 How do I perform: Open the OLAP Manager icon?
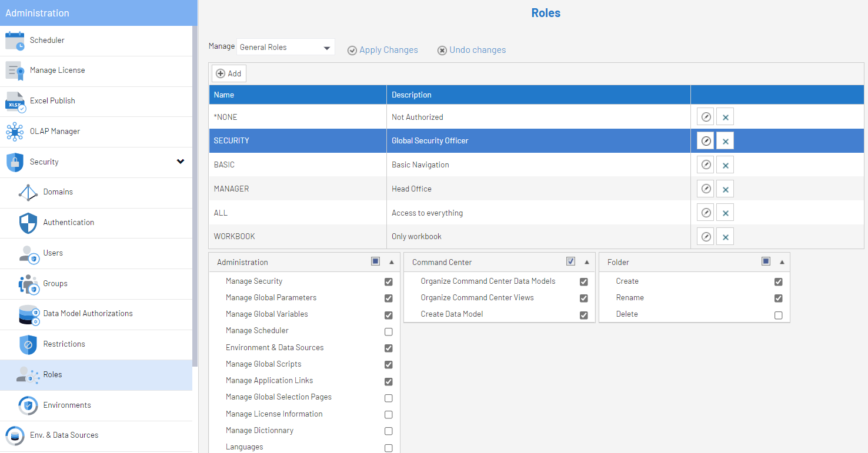[15, 132]
